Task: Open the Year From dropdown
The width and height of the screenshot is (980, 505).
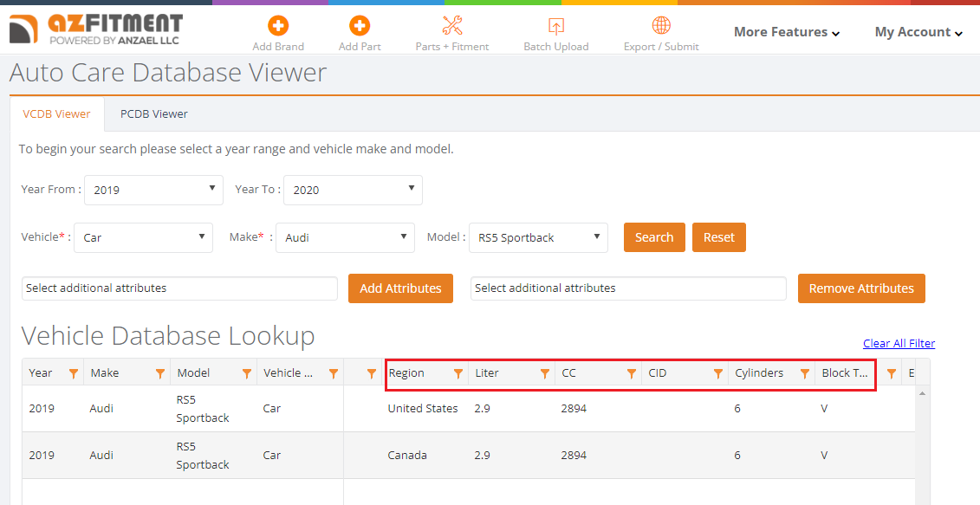Action: coord(153,190)
